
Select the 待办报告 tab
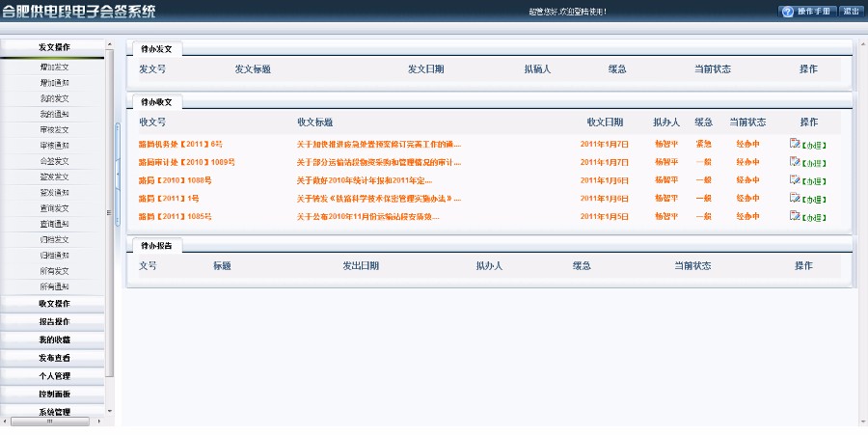tap(156, 245)
